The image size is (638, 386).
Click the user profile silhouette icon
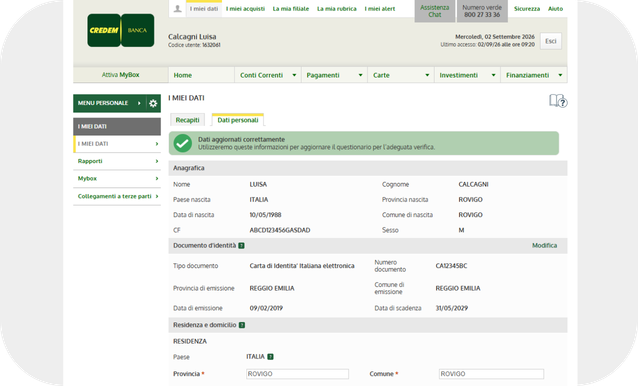pyautogui.click(x=177, y=9)
